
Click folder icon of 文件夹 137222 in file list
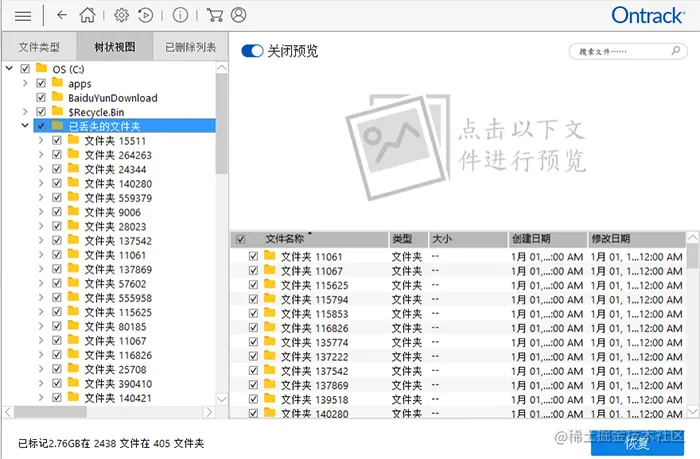point(270,355)
